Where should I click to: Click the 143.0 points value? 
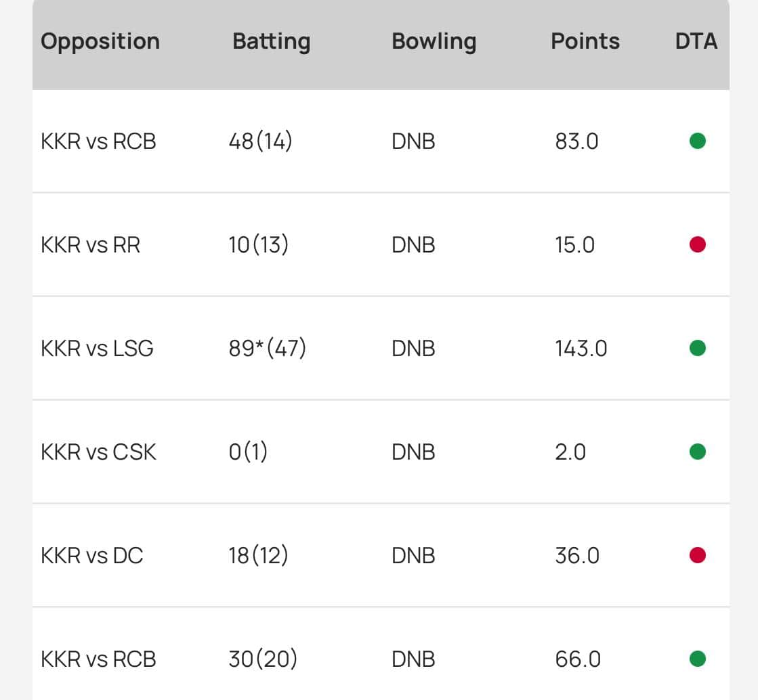[581, 349]
